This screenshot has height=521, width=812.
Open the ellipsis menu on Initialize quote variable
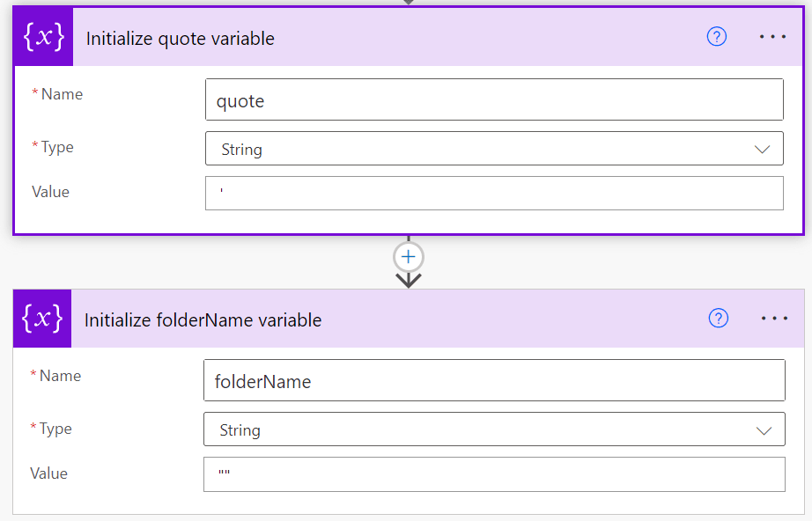(x=772, y=36)
